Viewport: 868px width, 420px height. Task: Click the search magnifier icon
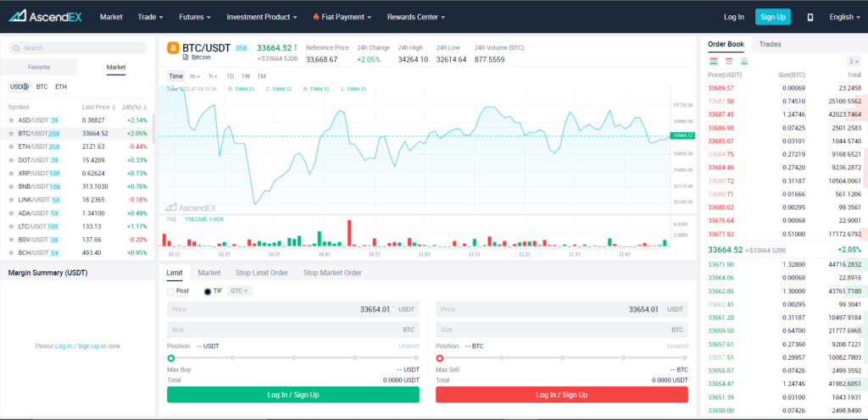(x=17, y=48)
